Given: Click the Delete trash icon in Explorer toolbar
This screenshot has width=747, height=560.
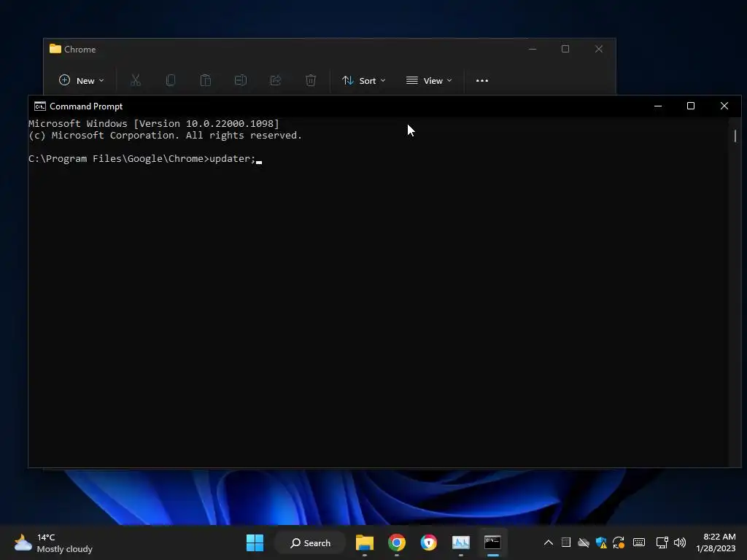Looking at the screenshot, I should click(311, 80).
